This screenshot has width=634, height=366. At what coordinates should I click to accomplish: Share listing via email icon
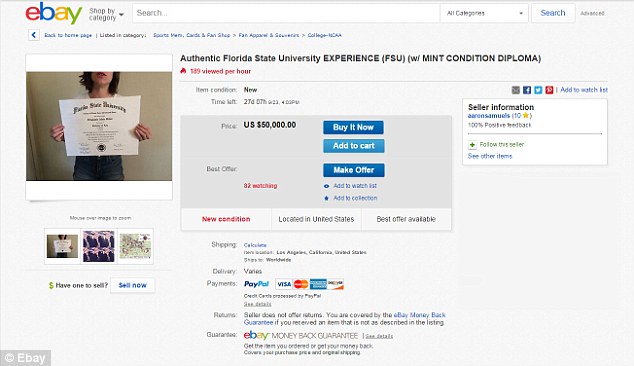pos(516,90)
